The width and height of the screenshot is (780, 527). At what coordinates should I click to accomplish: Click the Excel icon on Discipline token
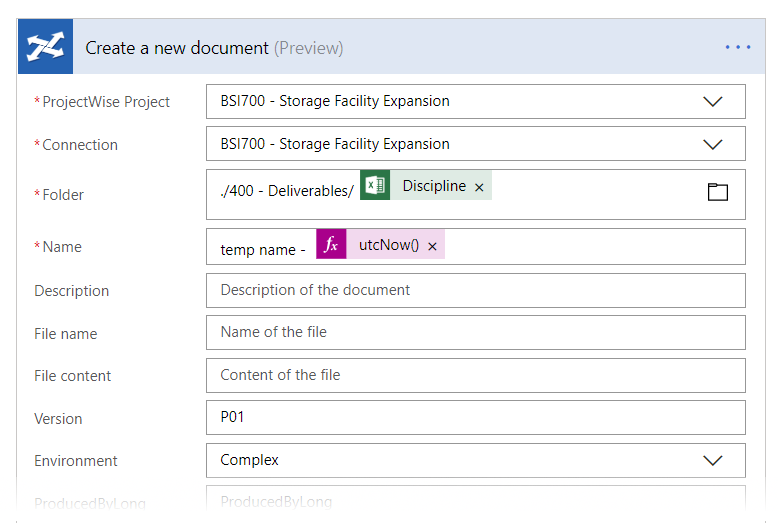375,185
